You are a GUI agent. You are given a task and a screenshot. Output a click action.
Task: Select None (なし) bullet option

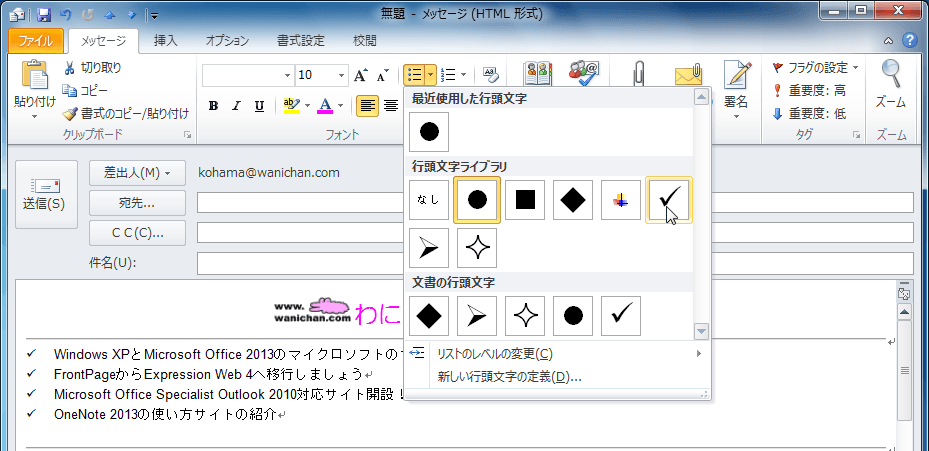(429, 200)
